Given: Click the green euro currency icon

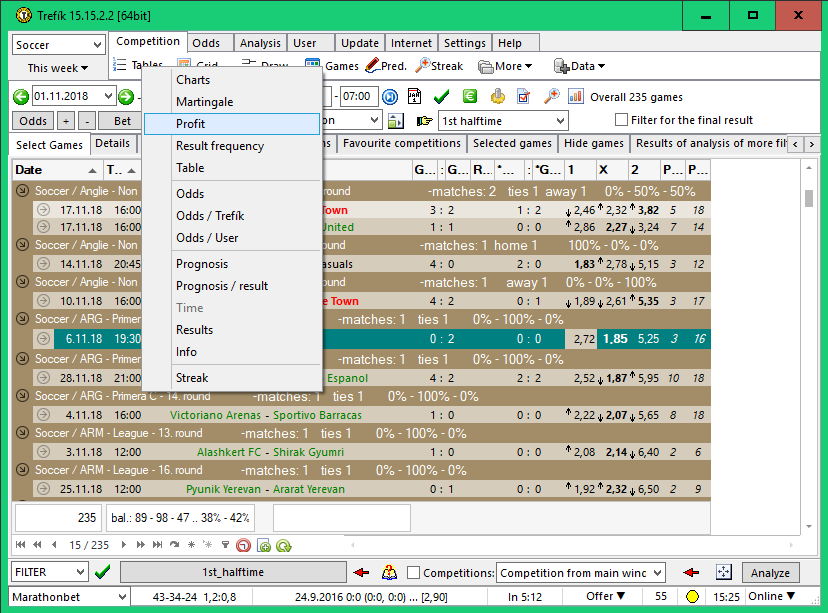Looking at the screenshot, I should pyautogui.click(x=470, y=97).
